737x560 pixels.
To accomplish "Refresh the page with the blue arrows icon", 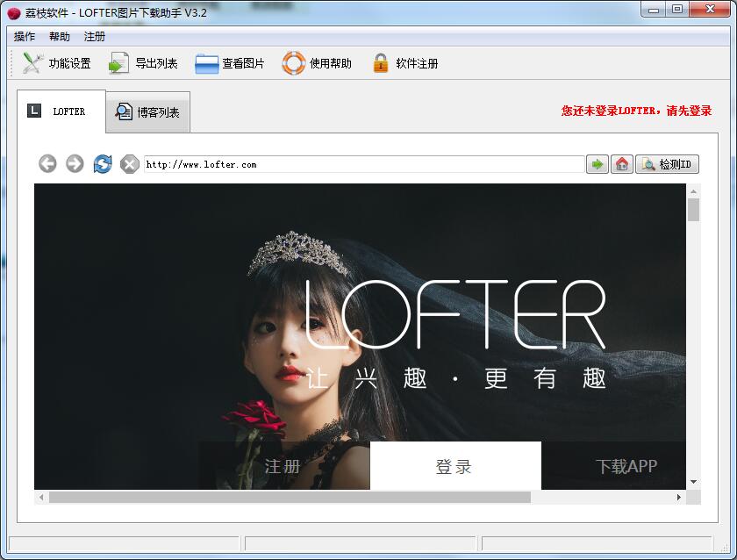I will point(103,164).
